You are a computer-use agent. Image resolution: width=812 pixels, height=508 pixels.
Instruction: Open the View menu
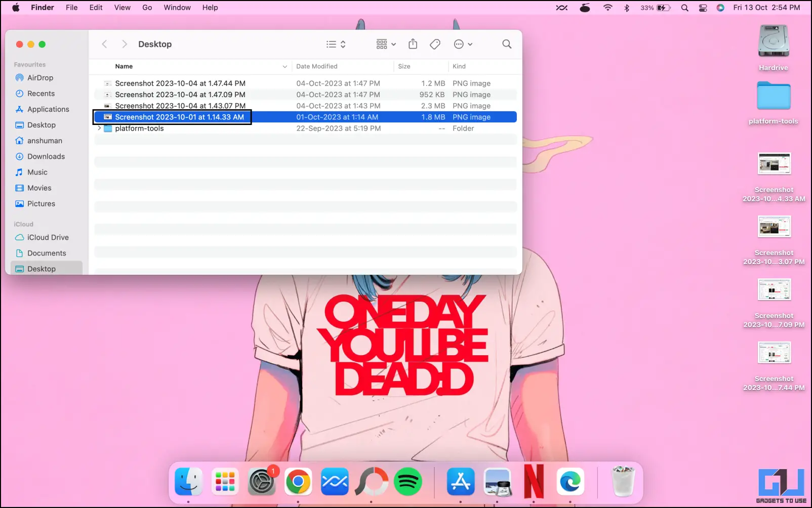[x=122, y=8]
